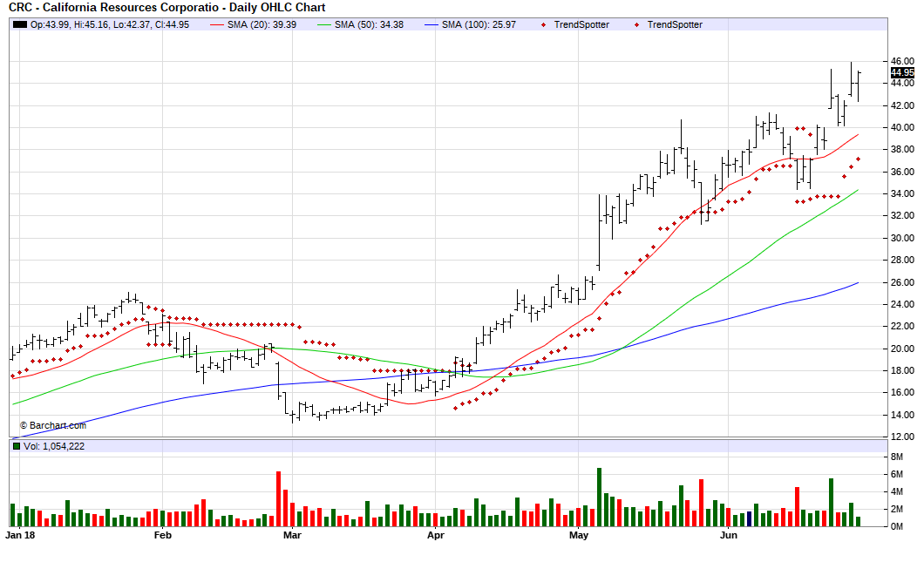Click the first TrendSpotter legend label
924x562 pixels.
(x=581, y=24)
